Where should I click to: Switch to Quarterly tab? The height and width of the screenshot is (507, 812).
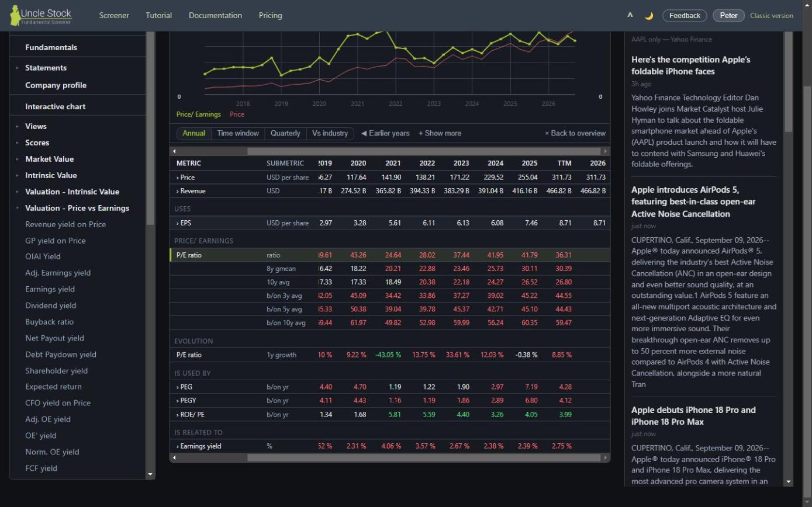point(285,133)
